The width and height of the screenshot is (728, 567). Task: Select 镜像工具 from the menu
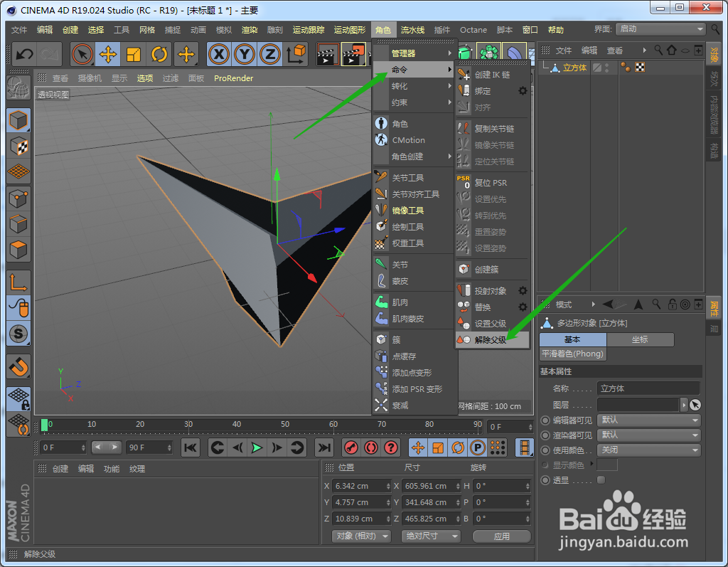pyautogui.click(x=414, y=211)
